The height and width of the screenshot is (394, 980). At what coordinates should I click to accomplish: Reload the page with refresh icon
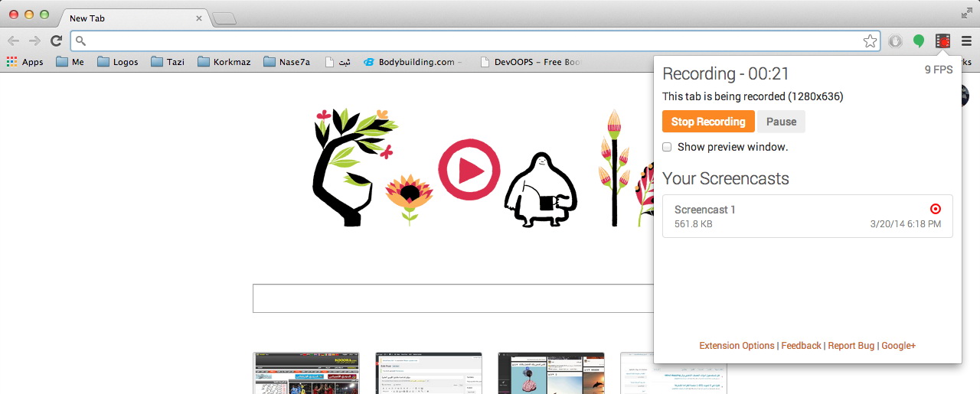(56, 41)
